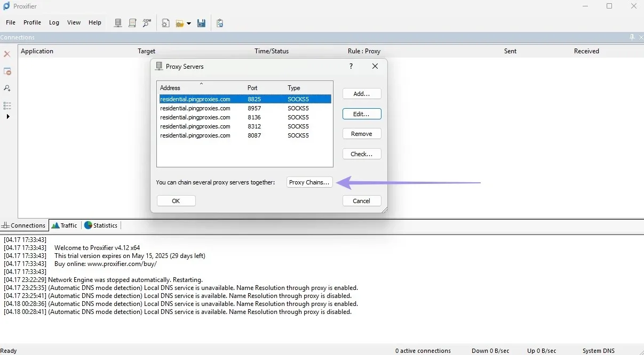644x355 pixels.
Task: Open Proxy Servers from the toolbar icon
Action: click(x=118, y=23)
